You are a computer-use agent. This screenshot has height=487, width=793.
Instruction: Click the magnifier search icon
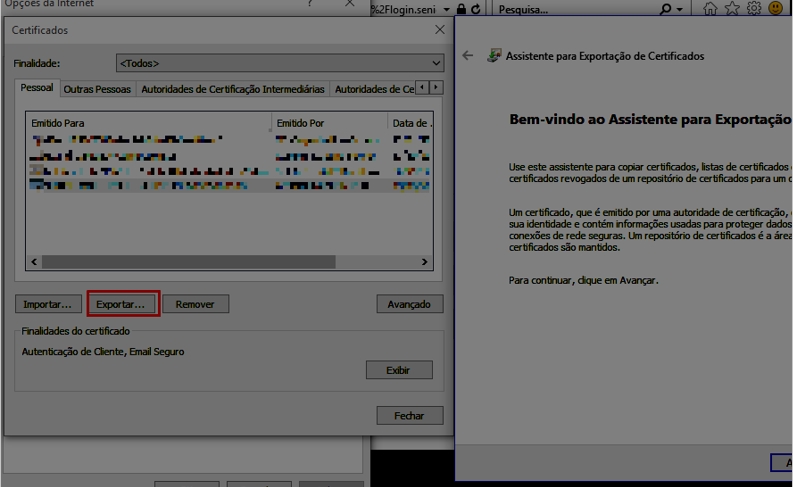click(666, 9)
